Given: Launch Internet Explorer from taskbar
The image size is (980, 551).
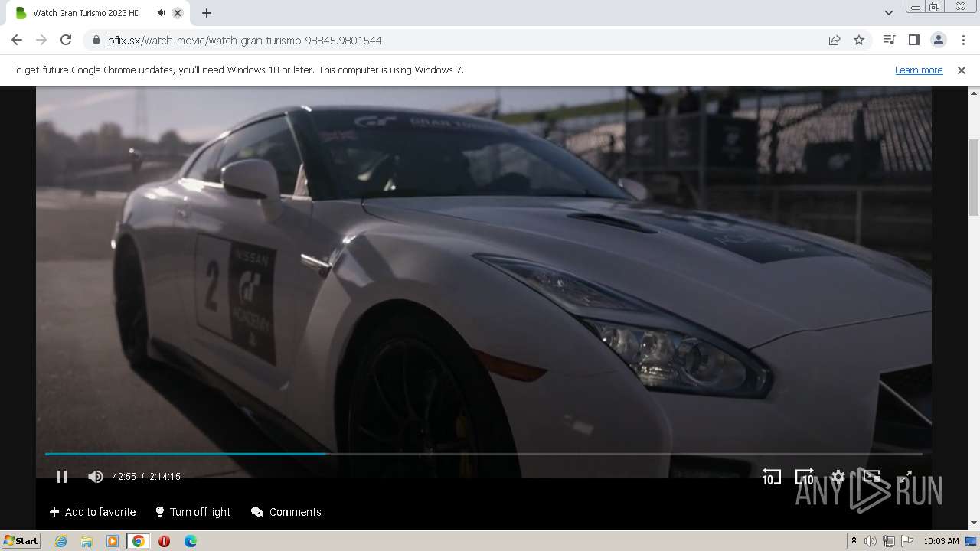Looking at the screenshot, I should pos(60,541).
